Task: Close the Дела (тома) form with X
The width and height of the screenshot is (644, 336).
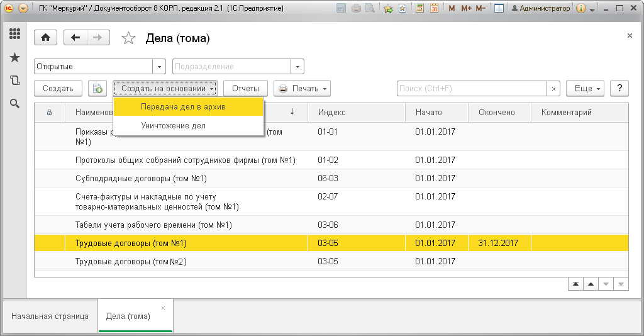Action: (x=630, y=36)
